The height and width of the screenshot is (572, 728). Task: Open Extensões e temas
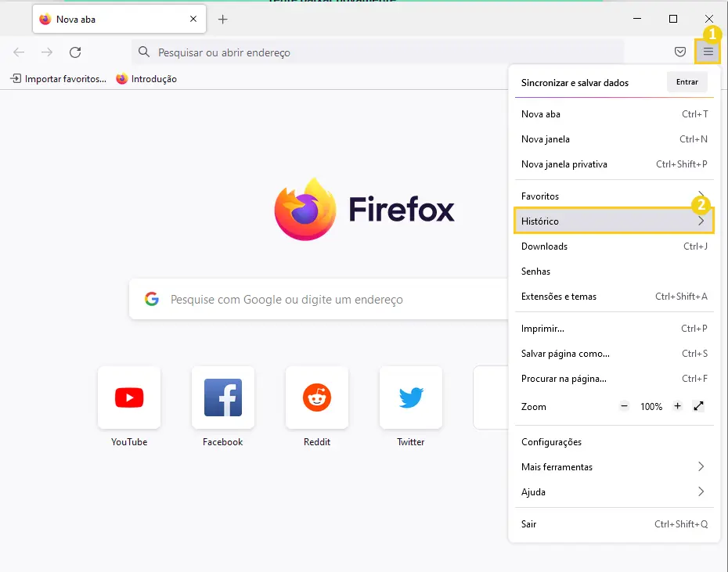click(x=614, y=297)
